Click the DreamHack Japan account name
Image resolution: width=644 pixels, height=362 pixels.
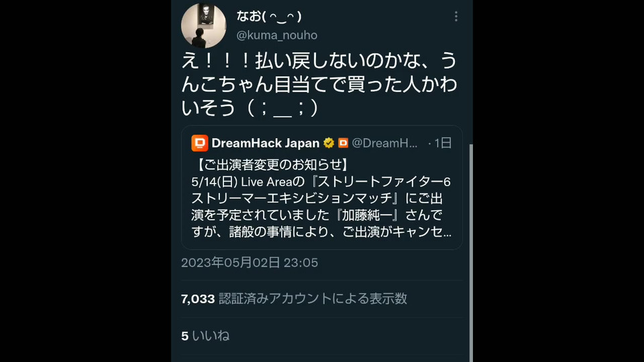pyautogui.click(x=265, y=143)
